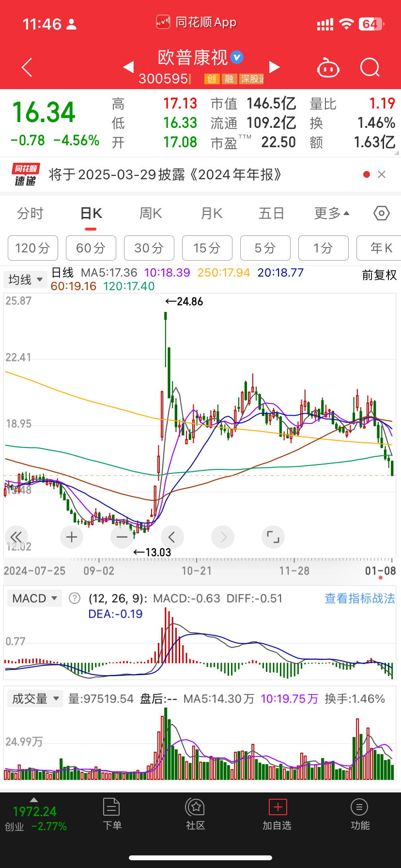Tap the 深股通 tag
This screenshot has height=868, width=401.
tap(252, 79)
